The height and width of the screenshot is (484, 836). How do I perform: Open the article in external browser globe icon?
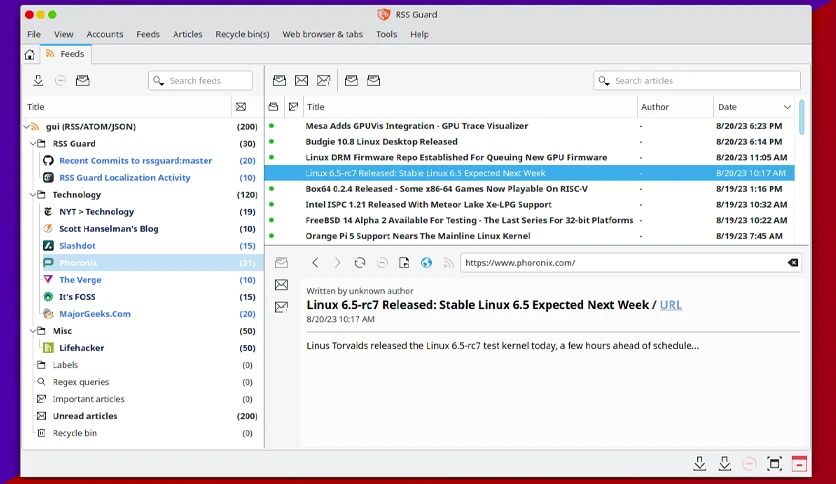(426, 263)
